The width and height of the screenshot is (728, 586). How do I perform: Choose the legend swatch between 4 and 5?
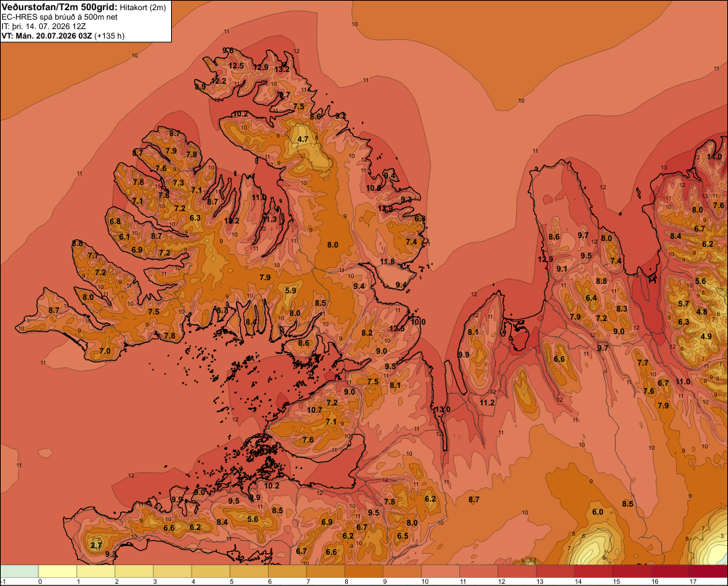pyautogui.click(x=211, y=571)
